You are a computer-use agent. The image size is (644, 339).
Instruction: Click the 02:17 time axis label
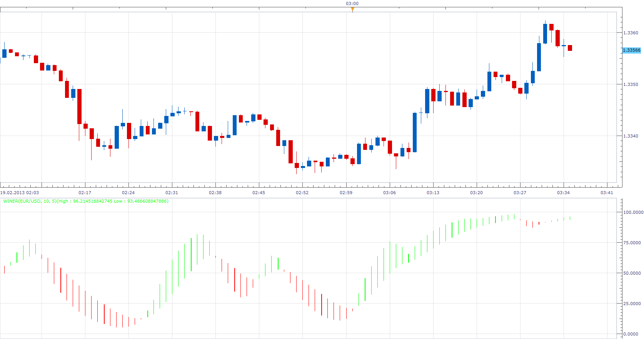85,193
